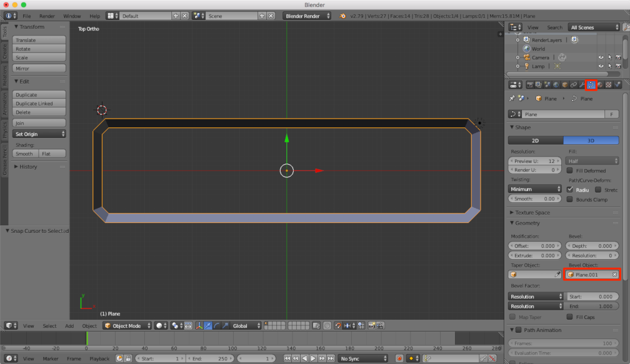This screenshot has width=630, height=364.
Task: Open the World properties tab
Action: (556, 85)
